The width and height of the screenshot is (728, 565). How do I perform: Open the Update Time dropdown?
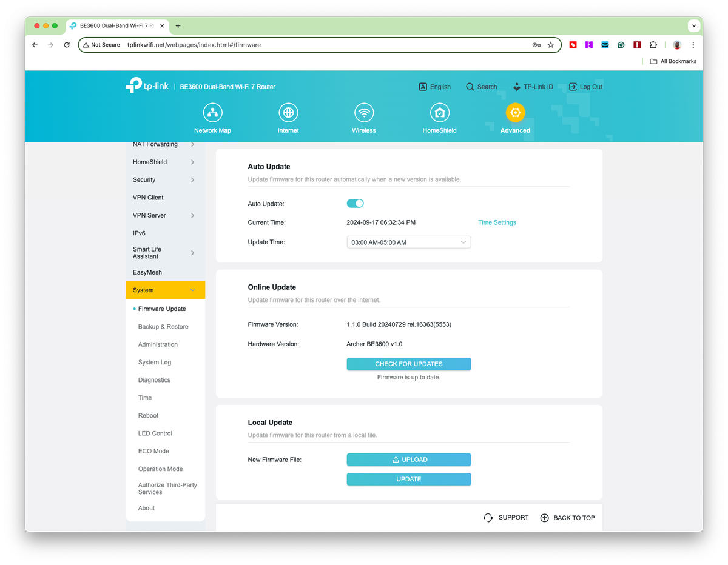[x=408, y=242]
